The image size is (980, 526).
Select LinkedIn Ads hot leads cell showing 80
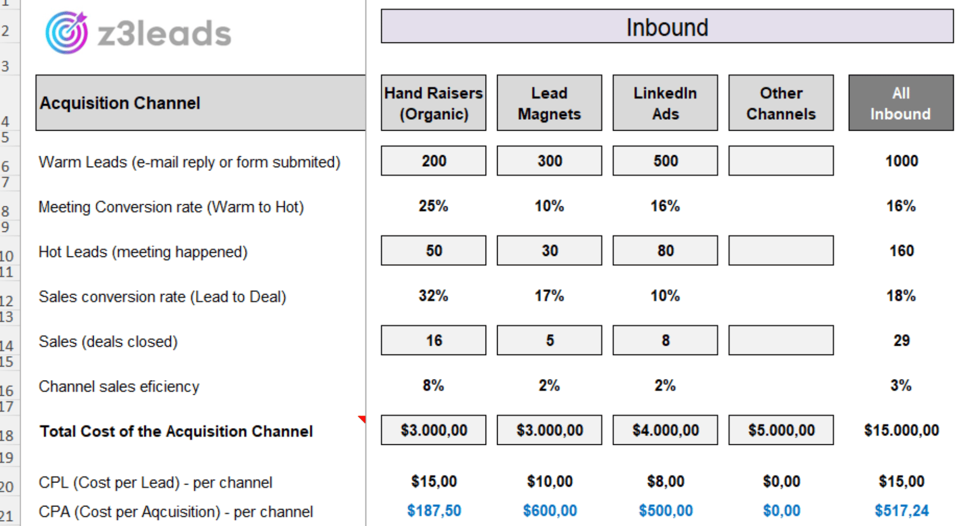coord(665,250)
